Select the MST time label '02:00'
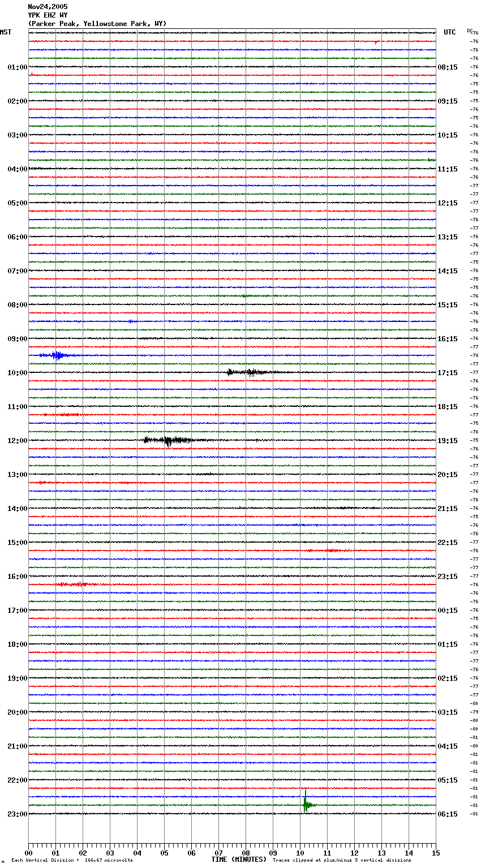 pos(18,101)
